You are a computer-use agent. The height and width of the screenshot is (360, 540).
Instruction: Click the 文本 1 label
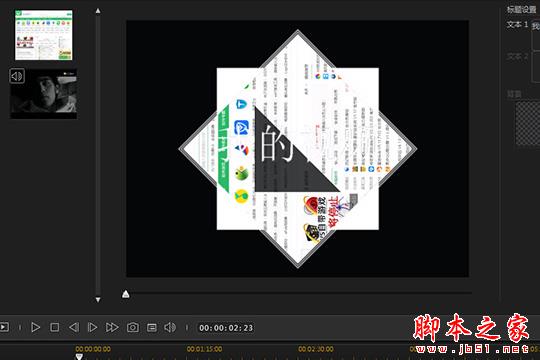coord(517,24)
